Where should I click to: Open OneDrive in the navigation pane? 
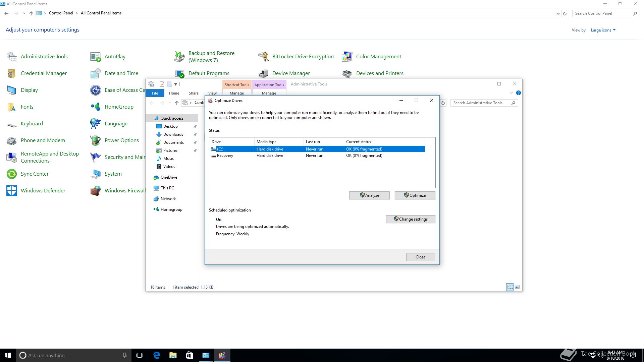pos(169,177)
